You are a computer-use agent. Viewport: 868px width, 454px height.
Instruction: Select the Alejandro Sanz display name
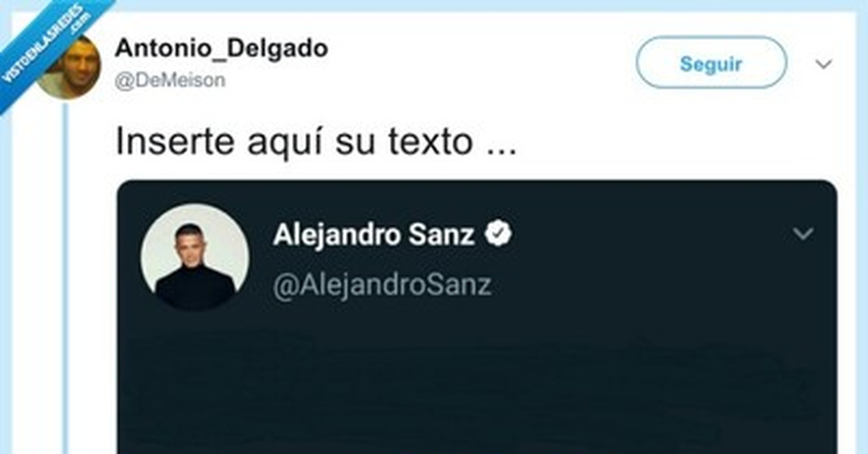click(374, 234)
